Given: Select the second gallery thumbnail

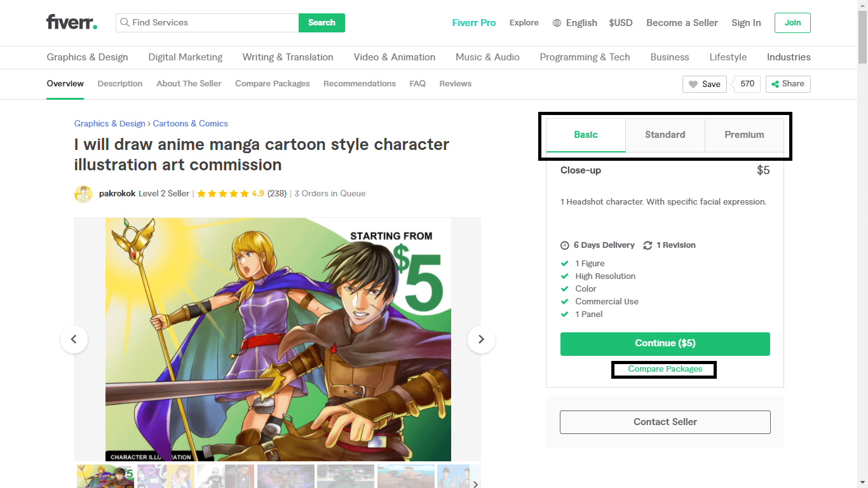Looking at the screenshot, I should tap(165, 477).
